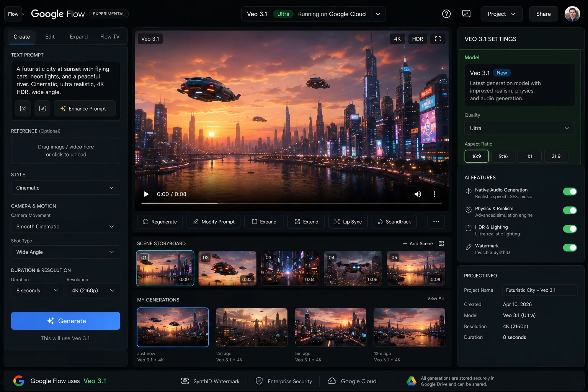The width and height of the screenshot is (588, 392).
Task: Toggle the Watermark SynthID switch
Action: pyautogui.click(x=570, y=247)
